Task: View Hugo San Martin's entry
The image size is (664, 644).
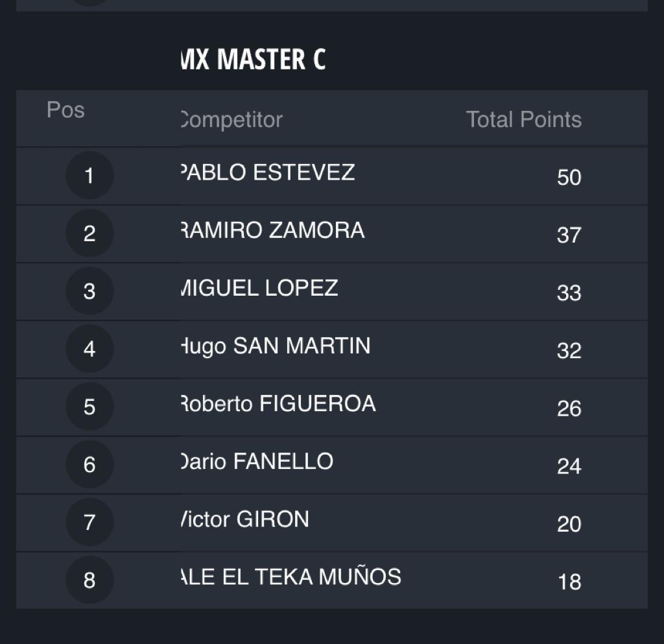Action: 275,346
